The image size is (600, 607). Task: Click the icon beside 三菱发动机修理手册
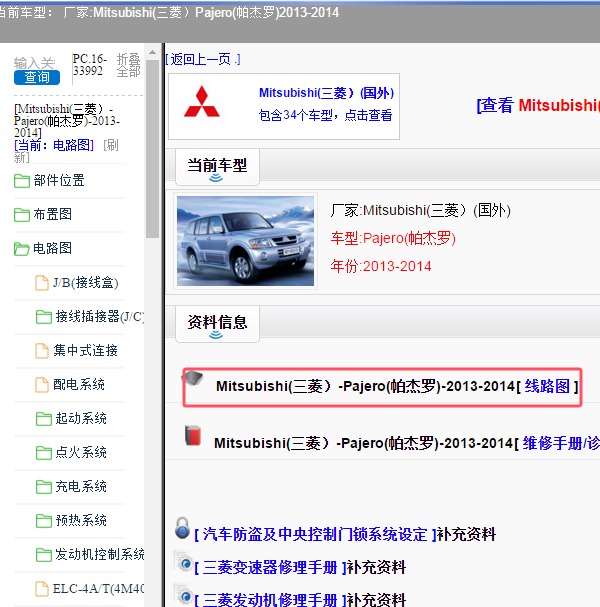[x=183, y=594]
